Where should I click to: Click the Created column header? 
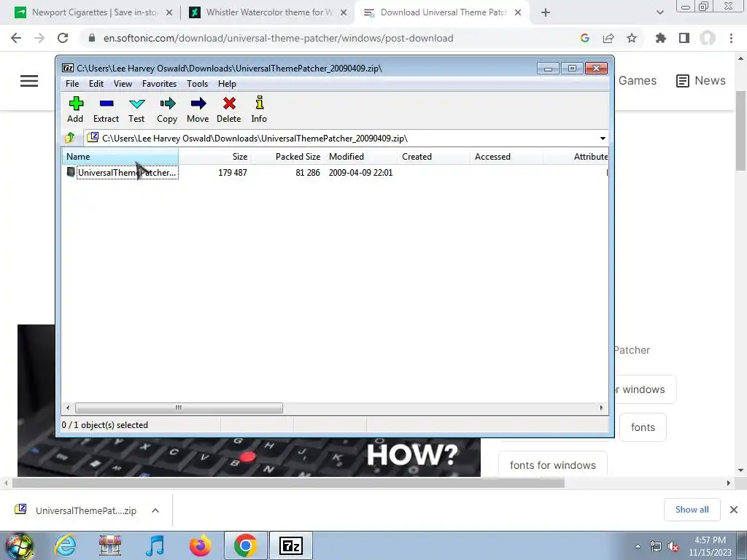(x=433, y=157)
